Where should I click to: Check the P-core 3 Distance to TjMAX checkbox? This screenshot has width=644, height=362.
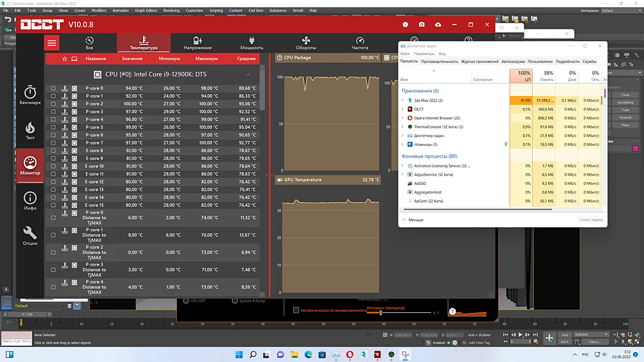tap(53, 270)
